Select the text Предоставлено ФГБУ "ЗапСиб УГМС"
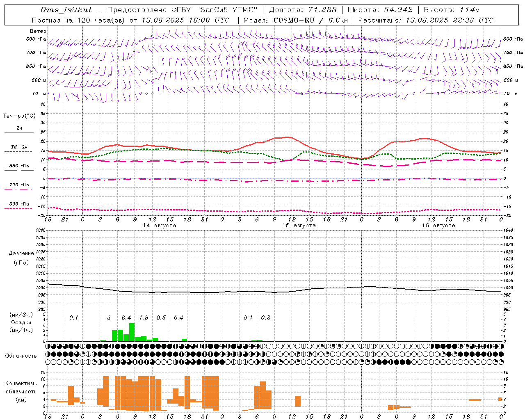This screenshot has height=420, width=525. point(182,10)
